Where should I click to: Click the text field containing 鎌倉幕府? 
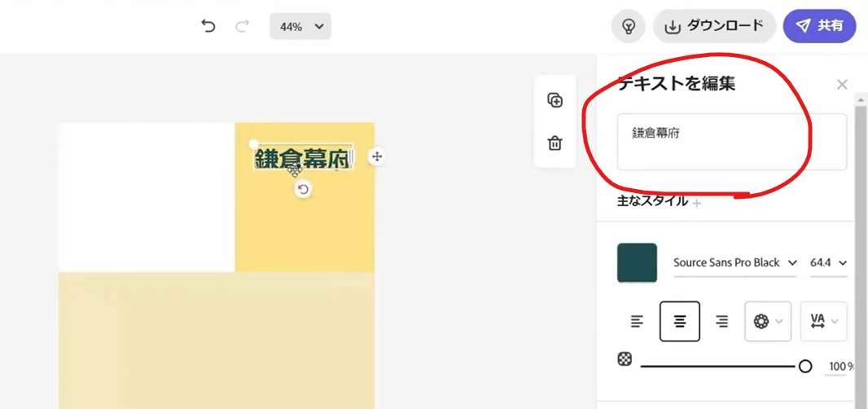pyautogui.click(x=732, y=142)
